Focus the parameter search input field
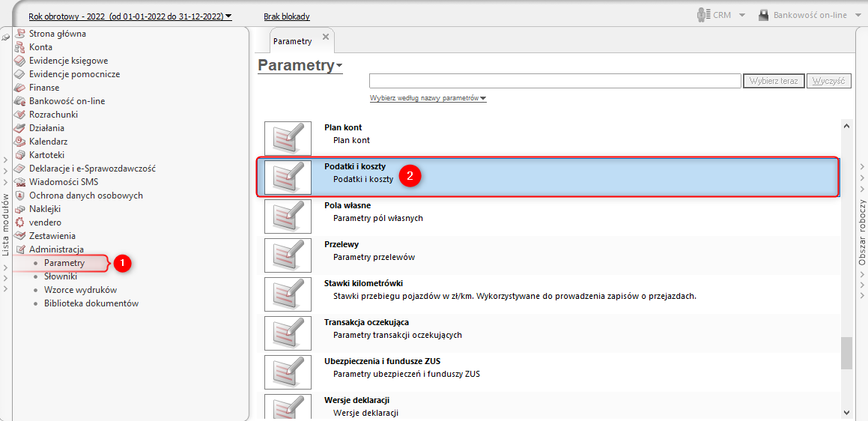This screenshot has height=421, width=868. coord(554,81)
